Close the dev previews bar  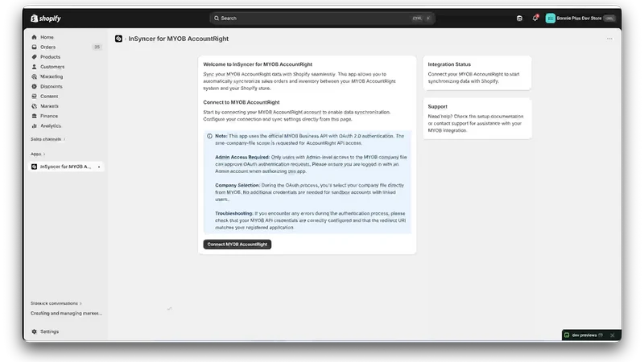coord(612,335)
